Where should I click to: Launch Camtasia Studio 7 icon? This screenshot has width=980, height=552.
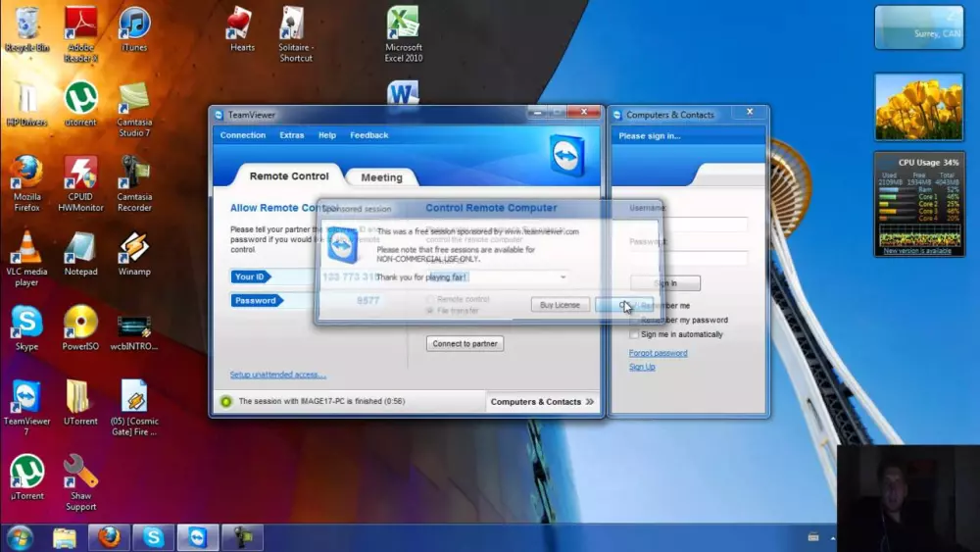134,109
